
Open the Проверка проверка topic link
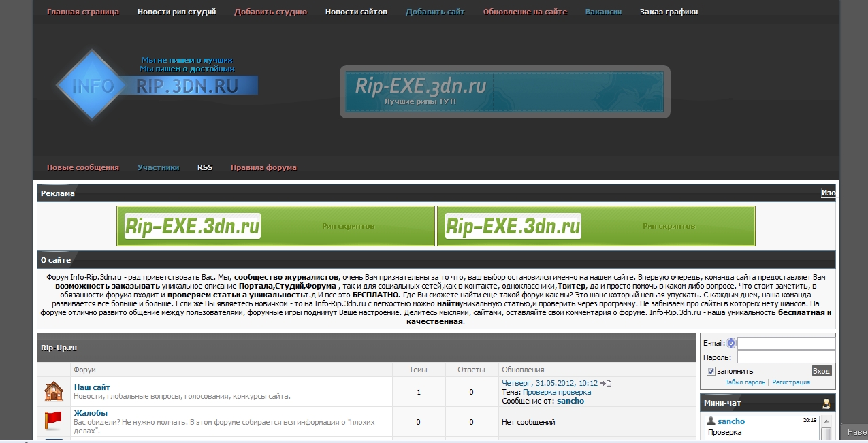[557, 392]
